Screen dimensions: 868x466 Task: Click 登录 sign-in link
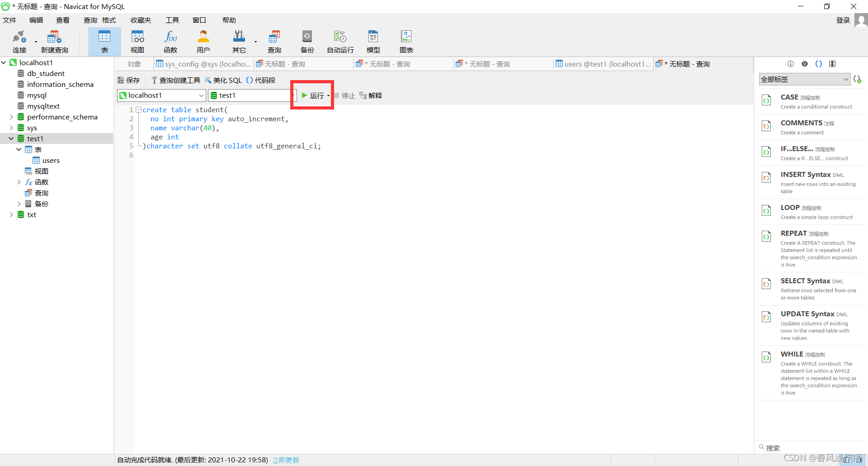click(843, 20)
